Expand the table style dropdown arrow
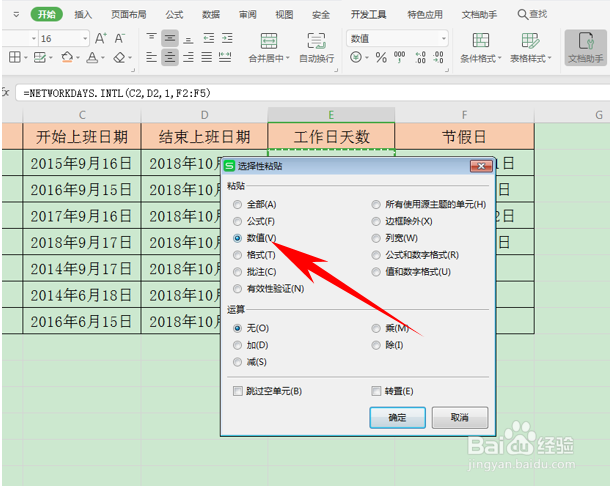Image resolution: width=610 pixels, height=486 pixels. tap(550, 58)
